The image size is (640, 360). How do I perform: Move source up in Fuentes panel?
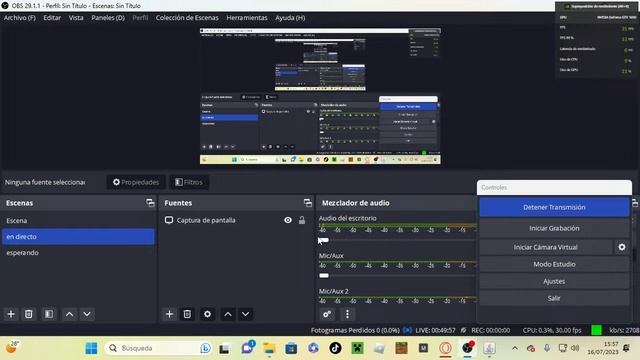click(x=228, y=314)
